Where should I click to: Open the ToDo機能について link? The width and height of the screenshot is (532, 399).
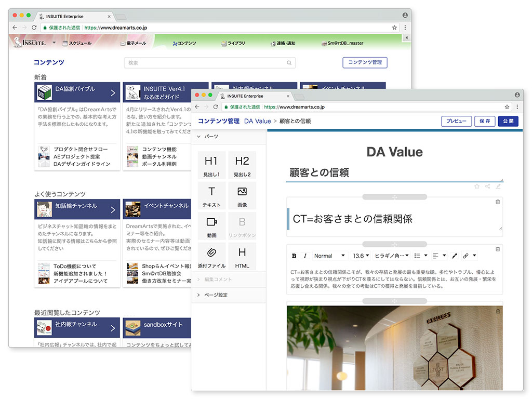tap(75, 267)
